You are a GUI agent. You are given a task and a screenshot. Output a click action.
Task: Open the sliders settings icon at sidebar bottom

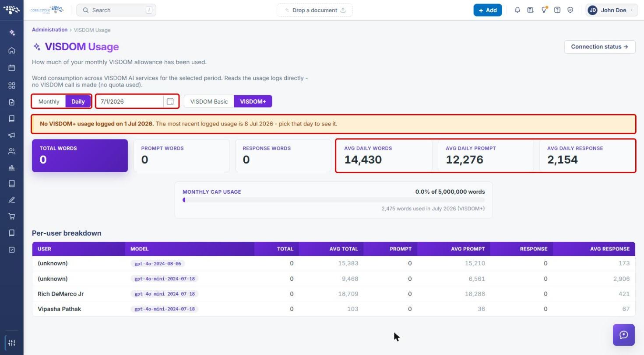click(12, 343)
